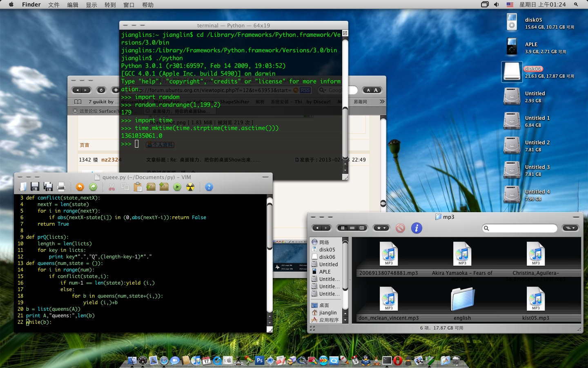The height and width of the screenshot is (368, 588).
Task: Select APLE in mp3 window sidebar
Action: click(x=325, y=272)
